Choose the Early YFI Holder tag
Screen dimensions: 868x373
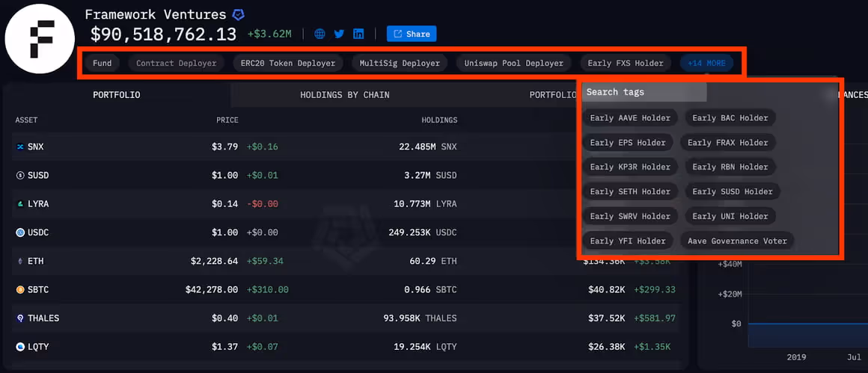click(x=628, y=241)
